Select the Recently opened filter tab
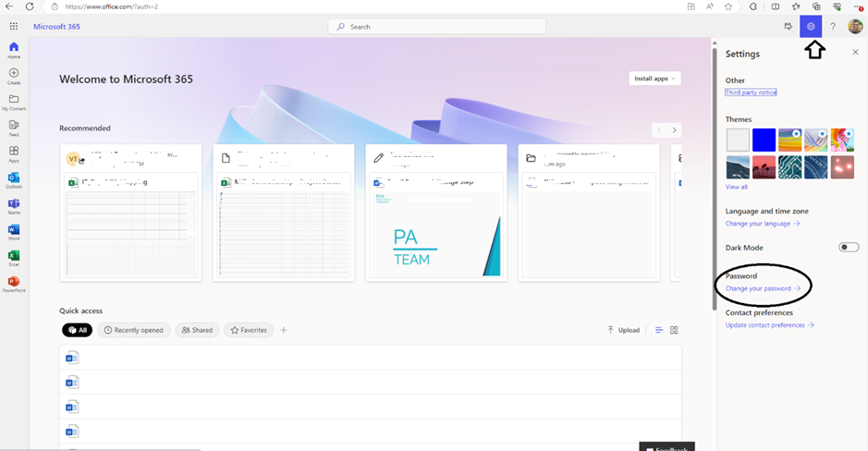 (134, 330)
